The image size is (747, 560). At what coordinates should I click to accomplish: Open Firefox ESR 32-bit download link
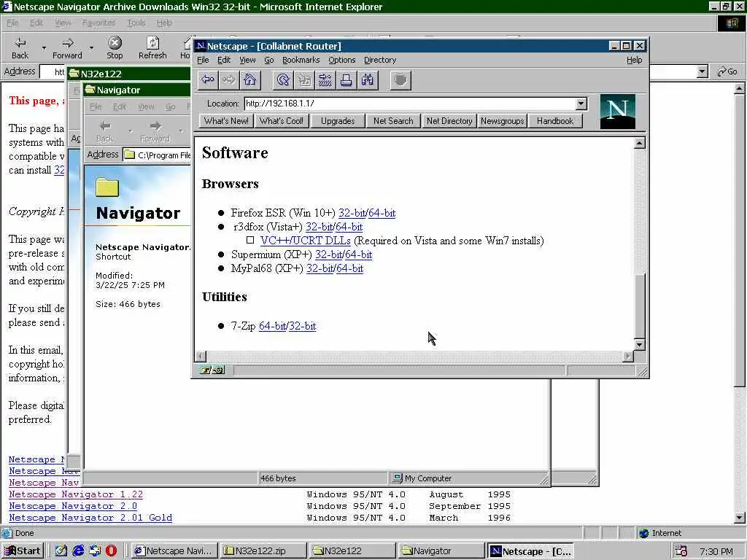(x=352, y=213)
